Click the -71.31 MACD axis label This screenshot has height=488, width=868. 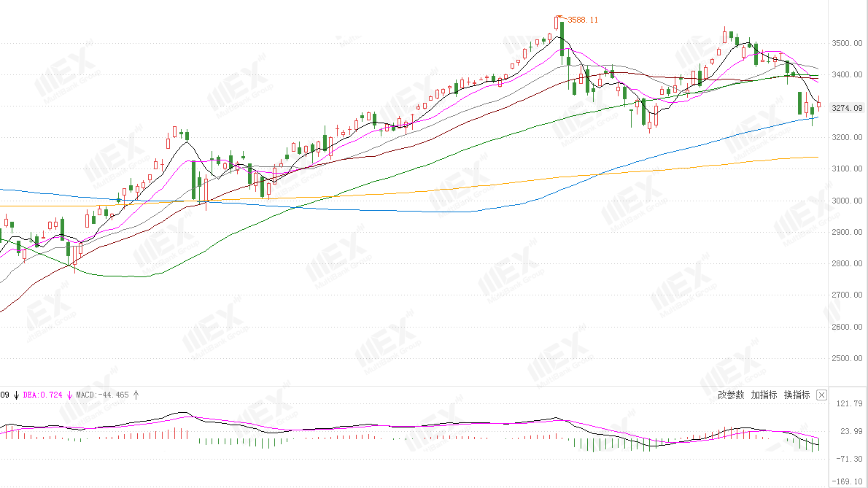[x=849, y=460]
